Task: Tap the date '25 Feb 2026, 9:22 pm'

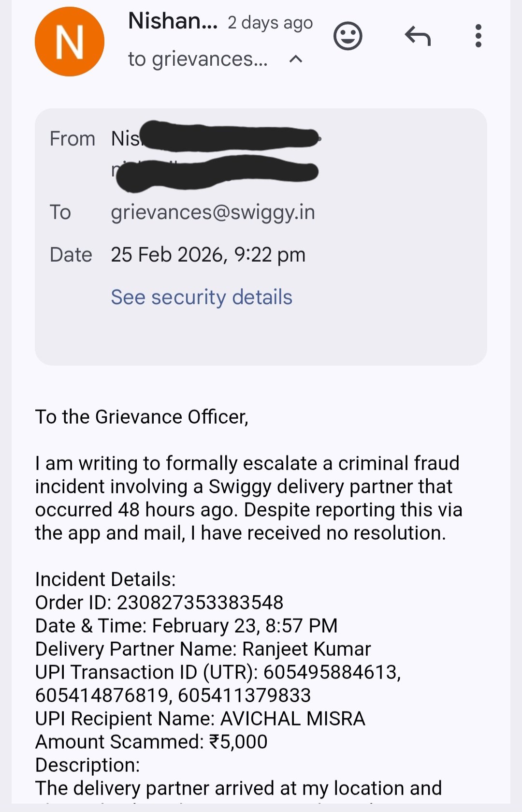Action: 208,255
